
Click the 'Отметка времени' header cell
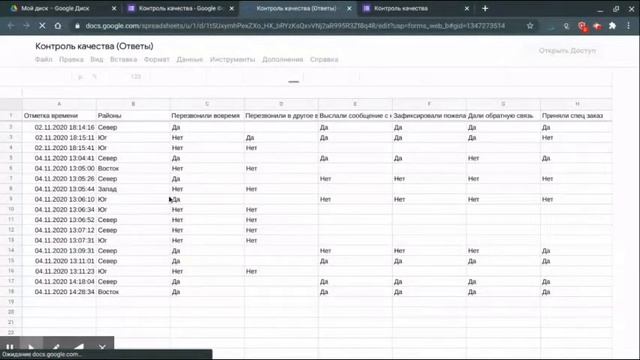point(59,116)
